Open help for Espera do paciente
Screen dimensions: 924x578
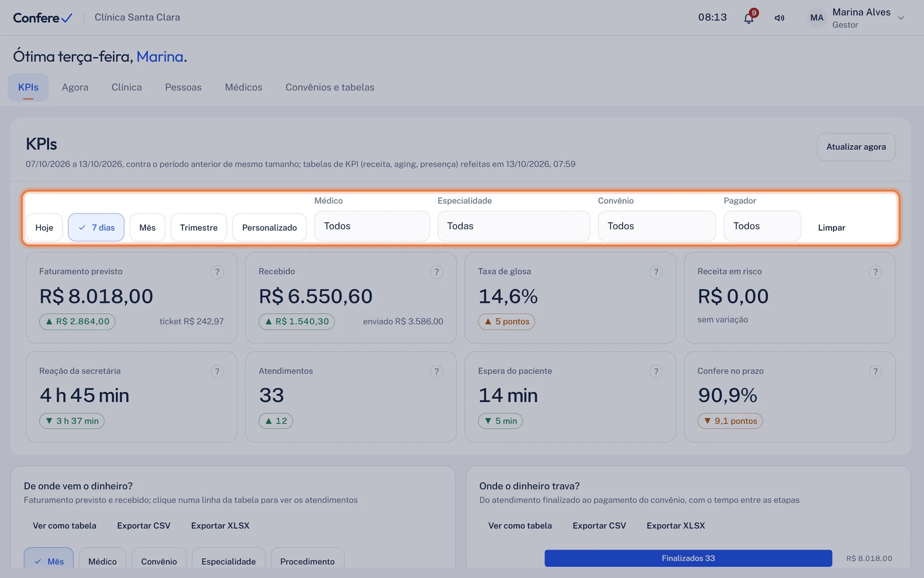tap(656, 371)
